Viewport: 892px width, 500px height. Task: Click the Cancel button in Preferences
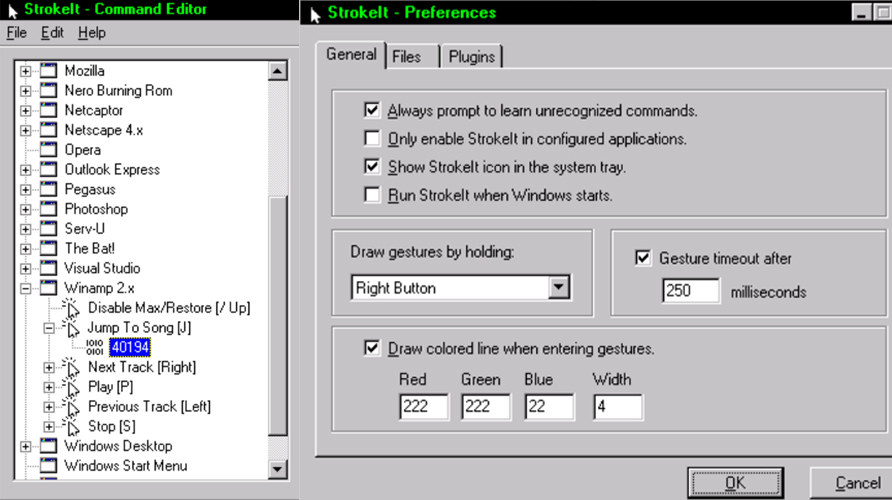coord(851,483)
